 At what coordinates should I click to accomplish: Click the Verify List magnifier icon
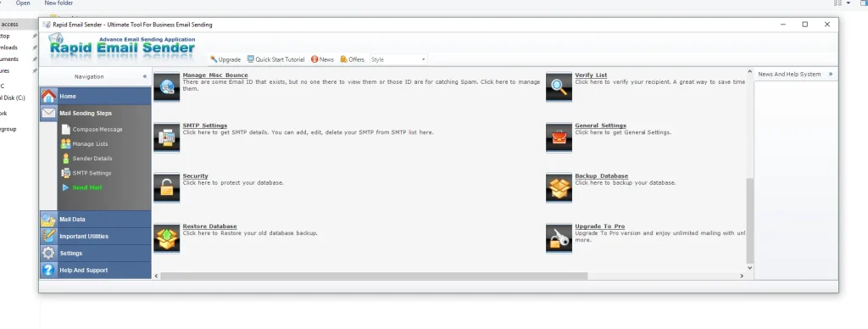(x=559, y=86)
